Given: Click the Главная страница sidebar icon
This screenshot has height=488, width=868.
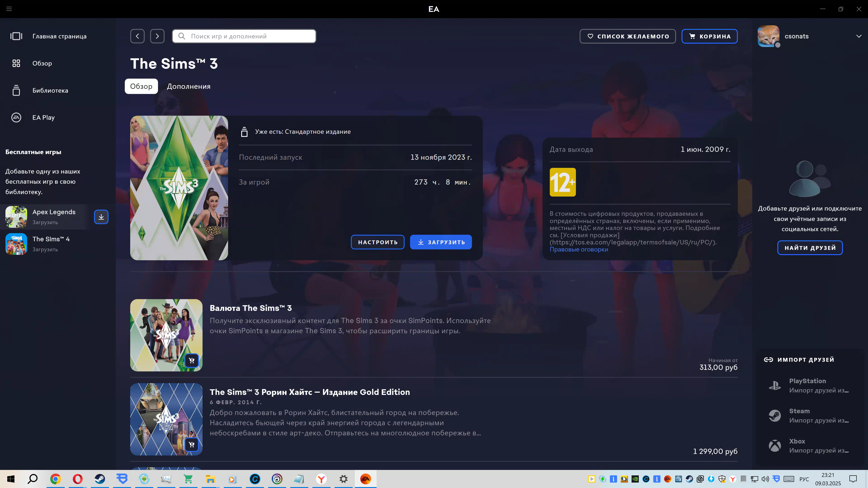Looking at the screenshot, I should (16, 36).
